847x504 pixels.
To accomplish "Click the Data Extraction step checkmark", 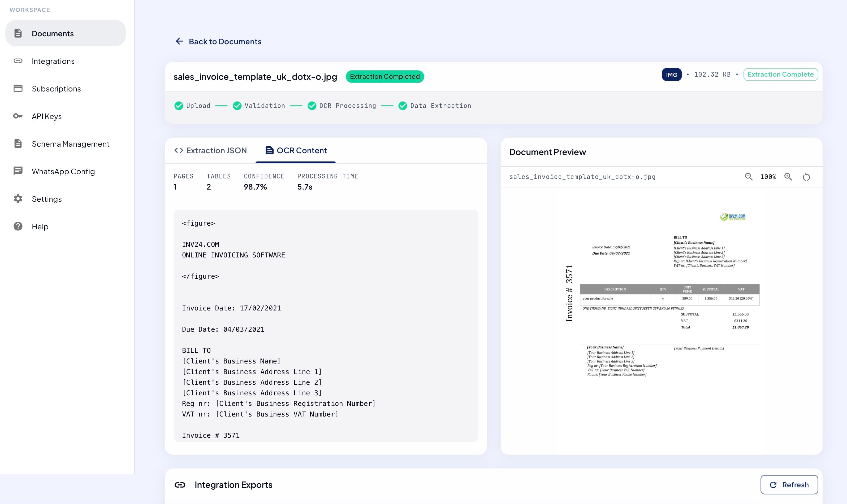I will [x=403, y=106].
